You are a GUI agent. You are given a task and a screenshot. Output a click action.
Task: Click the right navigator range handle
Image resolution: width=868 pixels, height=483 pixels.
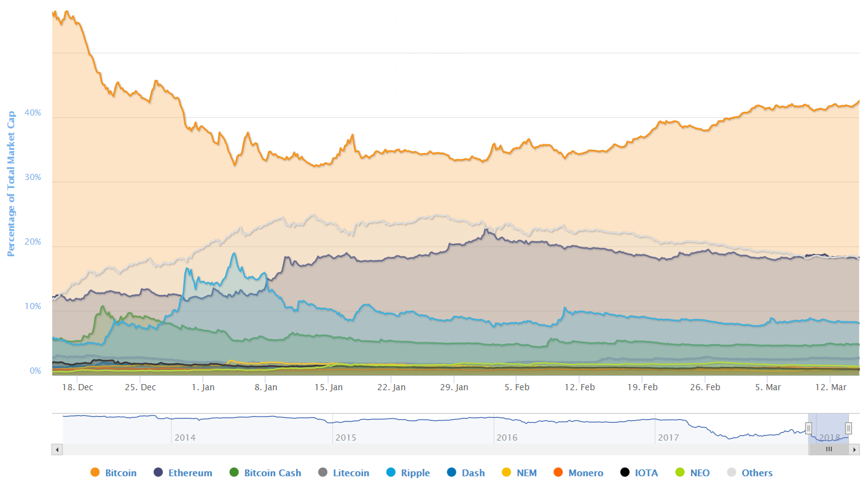(849, 428)
